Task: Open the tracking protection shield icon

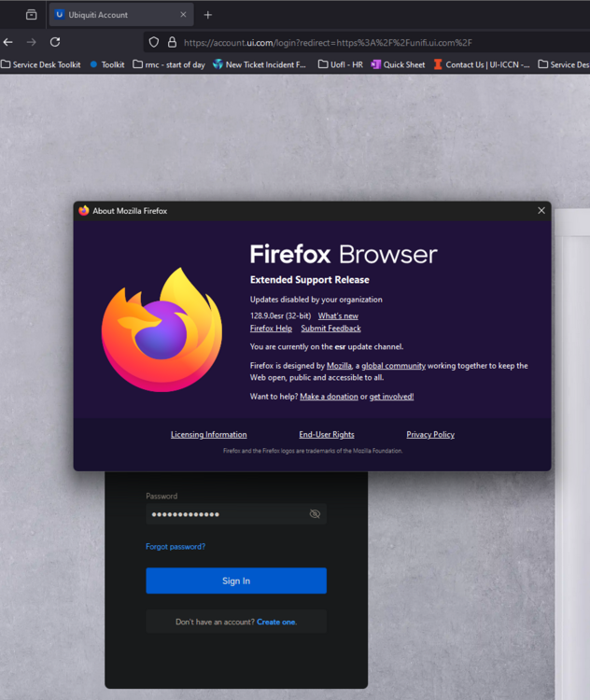Action: tap(154, 42)
